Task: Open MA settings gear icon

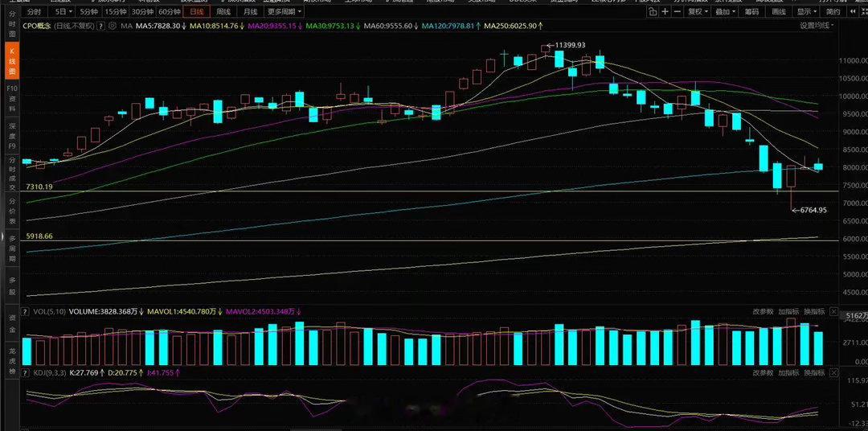Action: [x=113, y=26]
